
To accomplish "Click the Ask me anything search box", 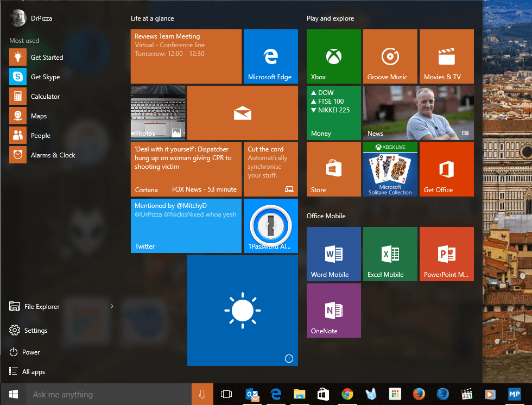I will tap(109, 394).
